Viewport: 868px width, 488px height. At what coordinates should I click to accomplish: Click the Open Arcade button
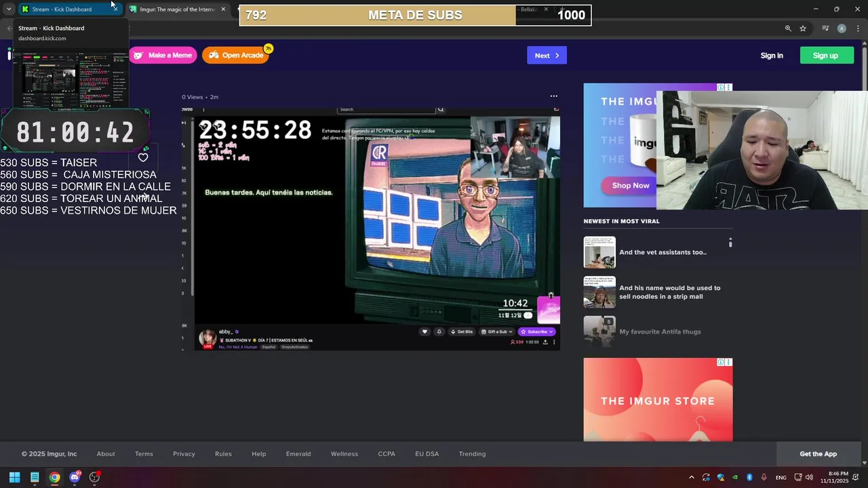(236, 56)
